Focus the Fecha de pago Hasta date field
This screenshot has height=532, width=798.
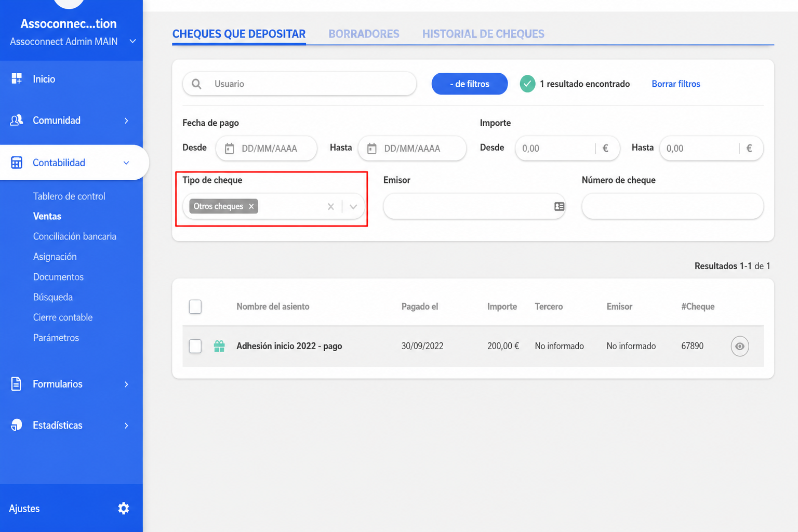(x=412, y=148)
